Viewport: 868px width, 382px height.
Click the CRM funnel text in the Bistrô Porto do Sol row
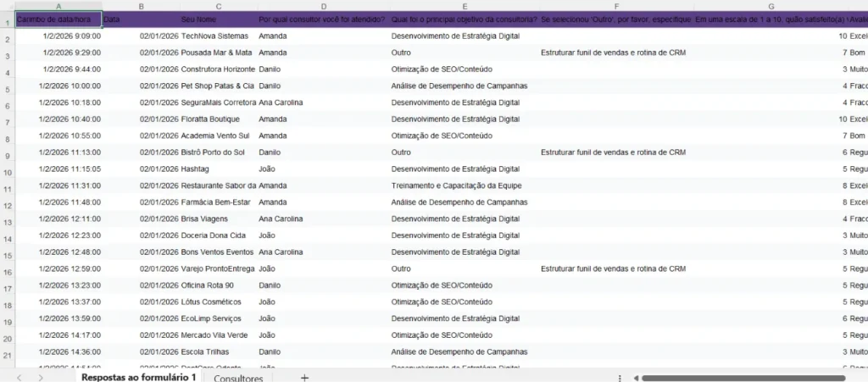point(614,152)
